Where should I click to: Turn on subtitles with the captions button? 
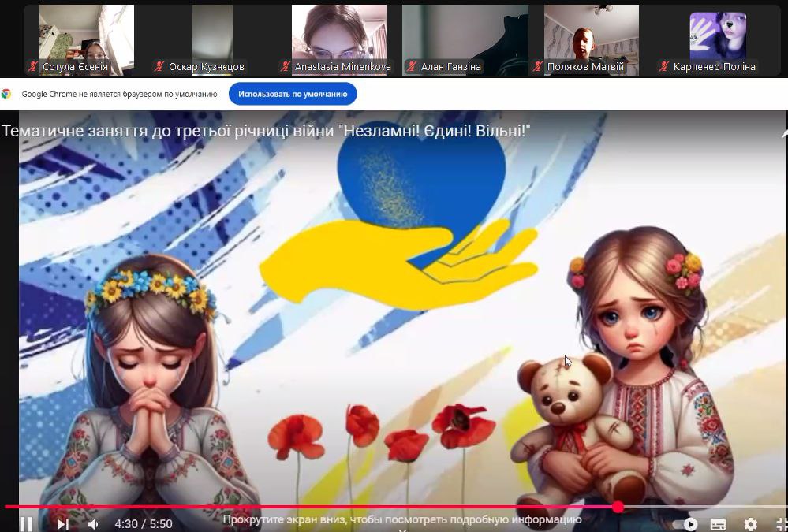(718, 523)
